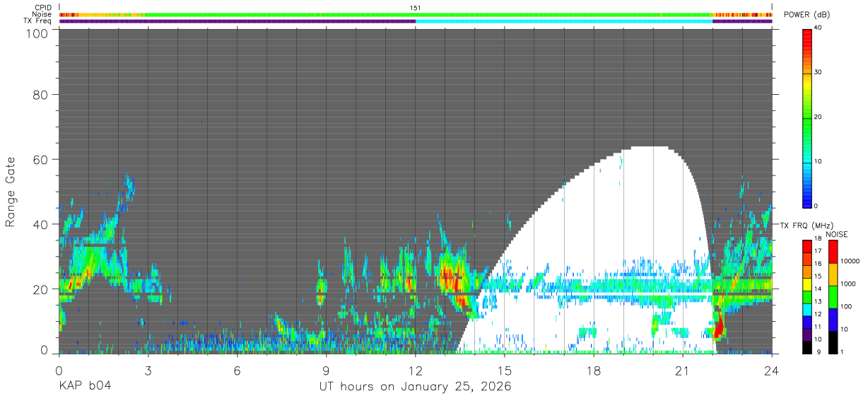Screen dimensions: 868x401
Task: Click the Noise strip above the plot
Action: click(x=416, y=14)
